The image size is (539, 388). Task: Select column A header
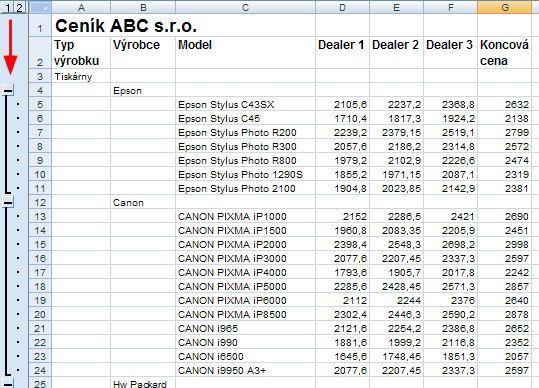click(81, 7)
